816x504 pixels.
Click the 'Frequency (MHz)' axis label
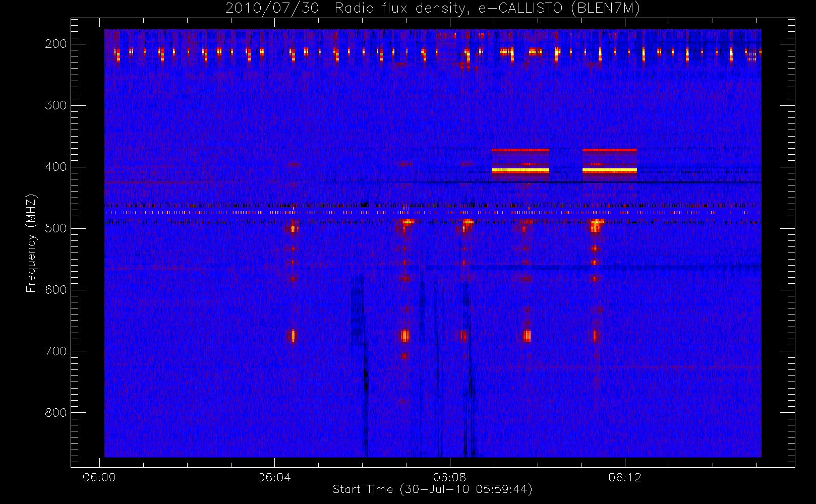31,243
